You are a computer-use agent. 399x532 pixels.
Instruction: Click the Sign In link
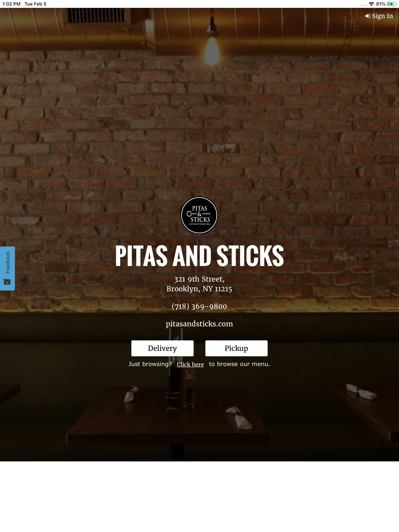[x=379, y=16]
